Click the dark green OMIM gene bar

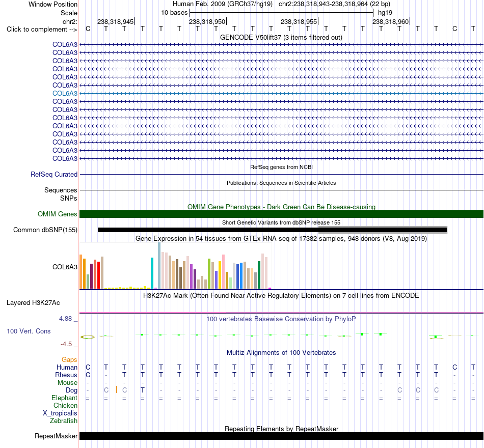coord(282,214)
